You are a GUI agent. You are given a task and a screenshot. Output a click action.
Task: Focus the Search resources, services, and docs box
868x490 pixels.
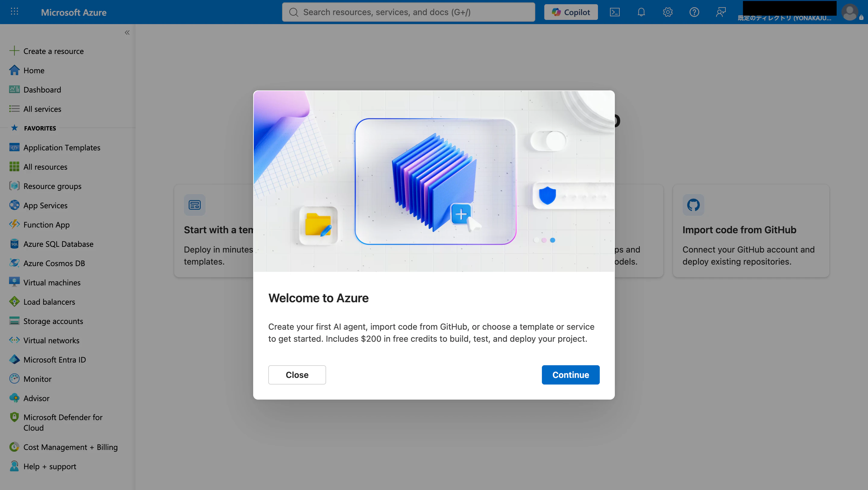[x=408, y=12]
